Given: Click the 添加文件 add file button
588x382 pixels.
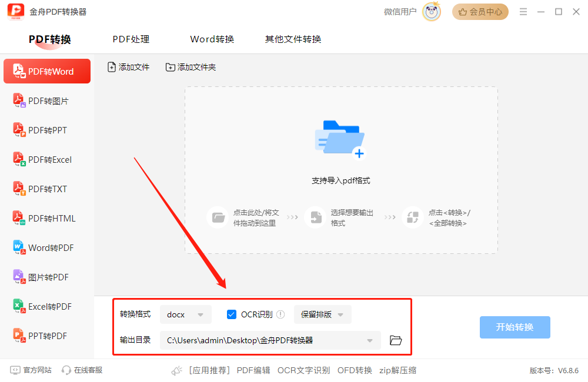Looking at the screenshot, I should coord(128,67).
